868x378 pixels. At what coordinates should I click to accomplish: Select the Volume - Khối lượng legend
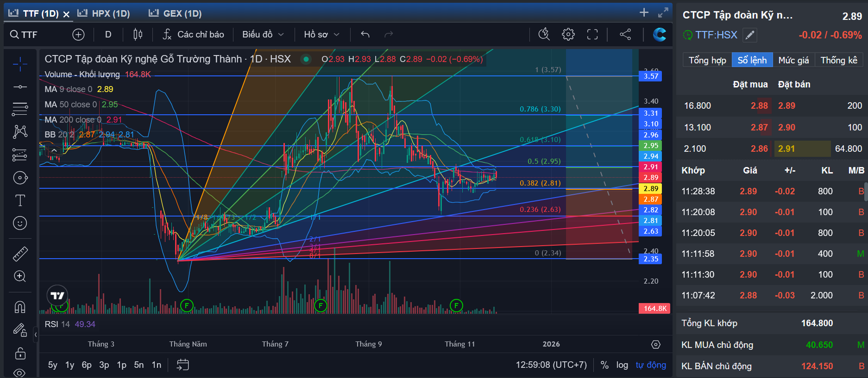click(x=98, y=74)
